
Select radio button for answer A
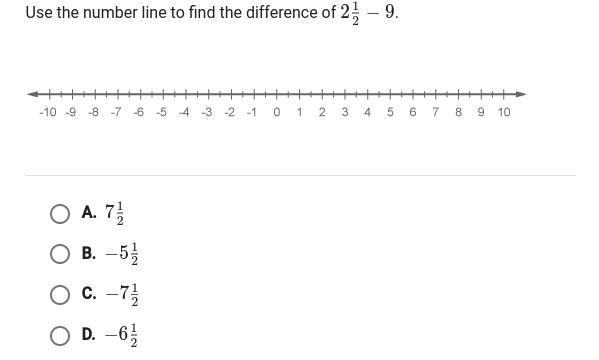60,214
